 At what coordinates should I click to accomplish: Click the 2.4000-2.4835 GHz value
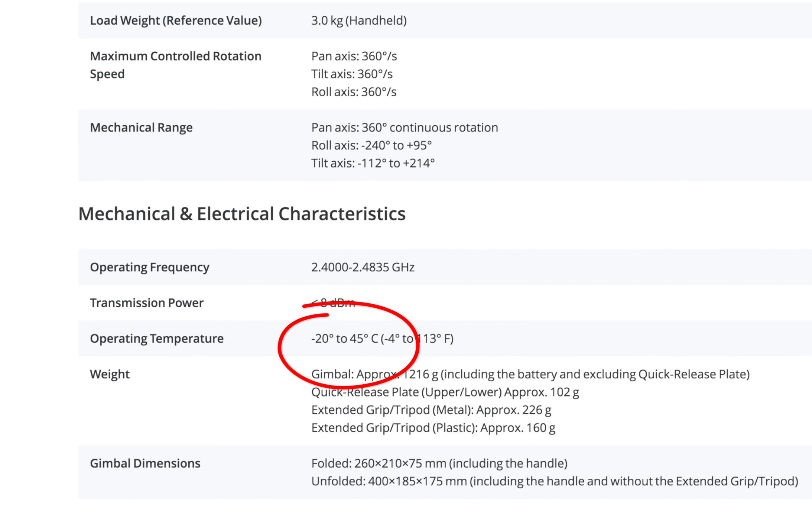click(363, 267)
